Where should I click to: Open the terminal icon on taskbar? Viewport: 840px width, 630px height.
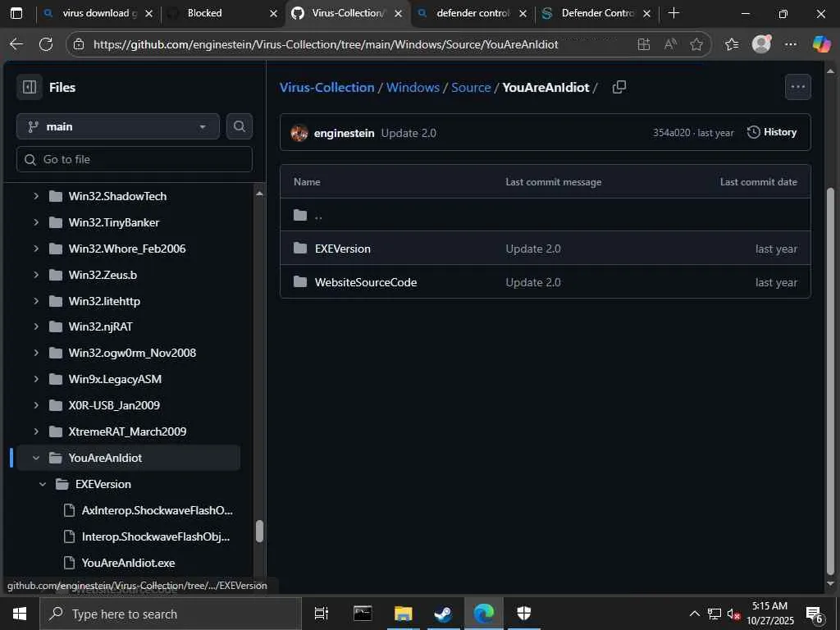363,614
